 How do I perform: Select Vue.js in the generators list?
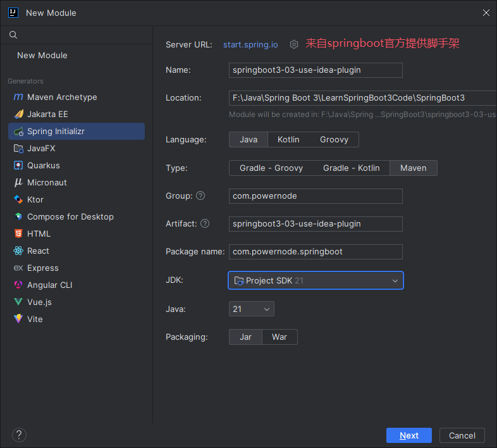[39, 302]
